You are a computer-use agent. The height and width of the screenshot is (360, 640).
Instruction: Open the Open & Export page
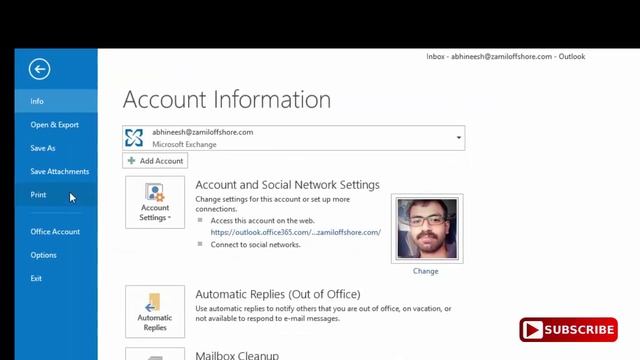(56, 124)
